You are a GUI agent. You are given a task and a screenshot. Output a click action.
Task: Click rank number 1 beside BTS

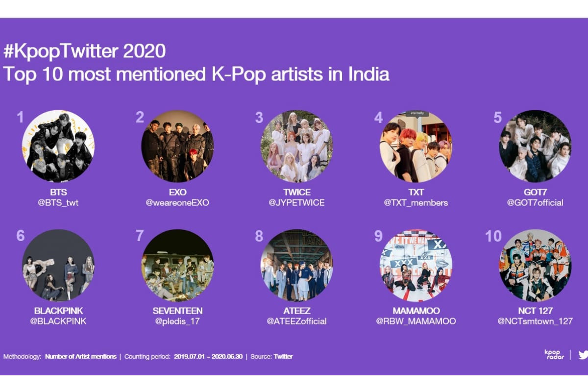(x=20, y=117)
